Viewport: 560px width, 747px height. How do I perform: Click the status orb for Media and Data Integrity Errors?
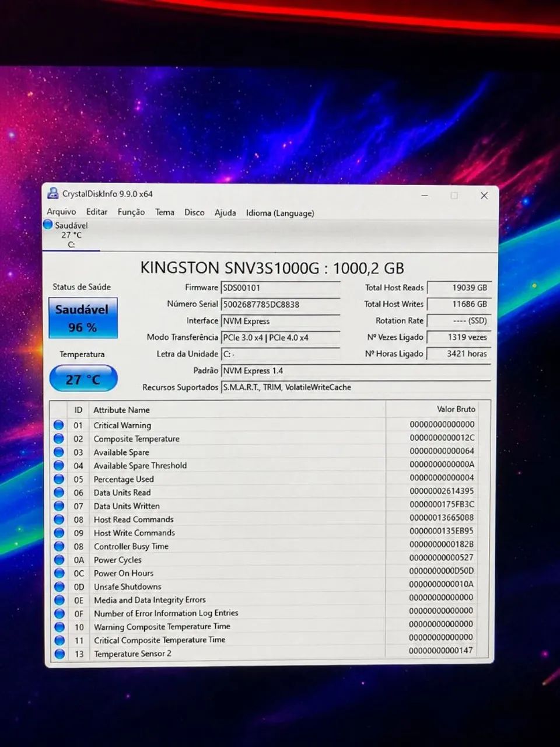[x=59, y=599]
